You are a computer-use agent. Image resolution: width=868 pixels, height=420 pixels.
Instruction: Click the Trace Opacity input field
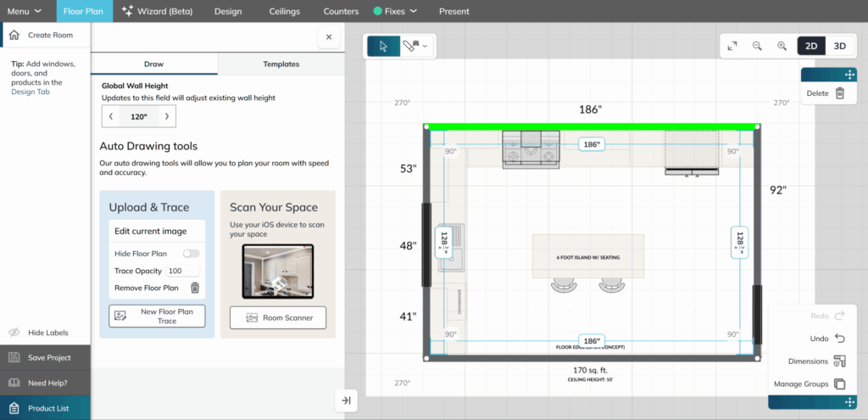[183, 271]
